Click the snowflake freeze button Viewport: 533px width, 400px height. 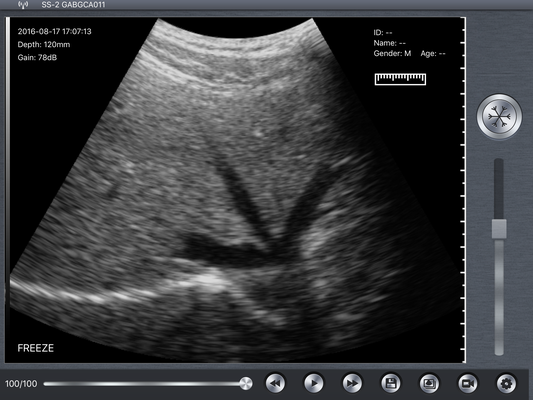pyautogui.click(x=499, y=117)
